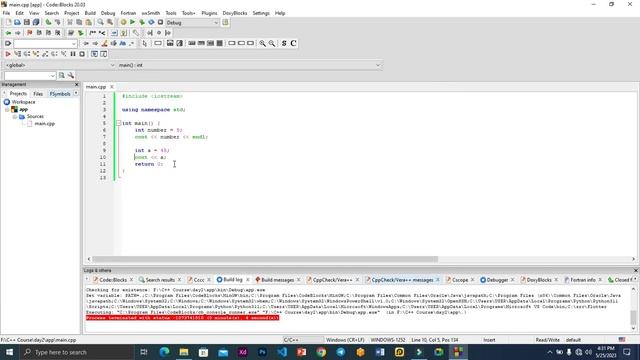Open the Plugins menu
Screen dimensions: 640x360
[x=209, y=13]
